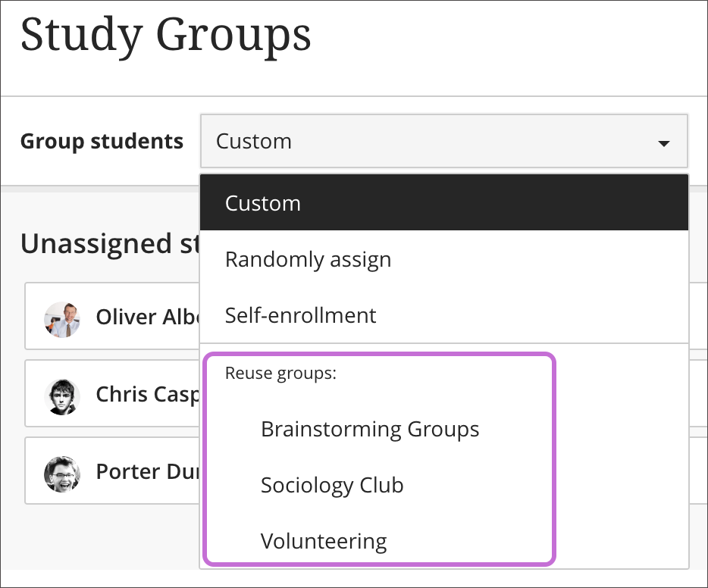This screenshot has height=588, width=708.
Task: Choose Self-enrollment from the menu
Action: click(300, 315)
